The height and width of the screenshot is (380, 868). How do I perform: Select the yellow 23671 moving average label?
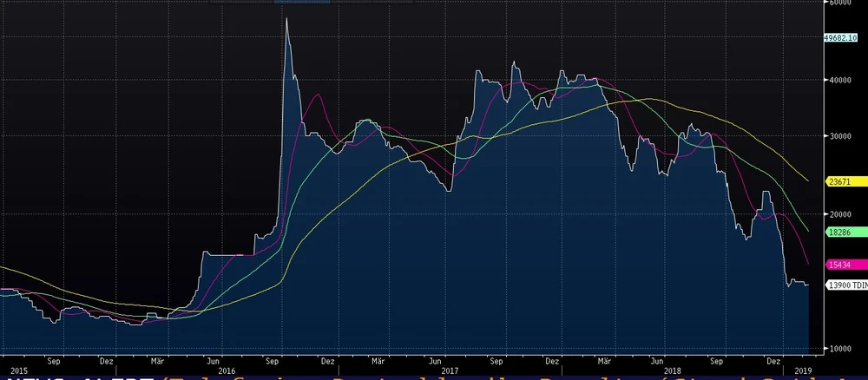point(838,182)
